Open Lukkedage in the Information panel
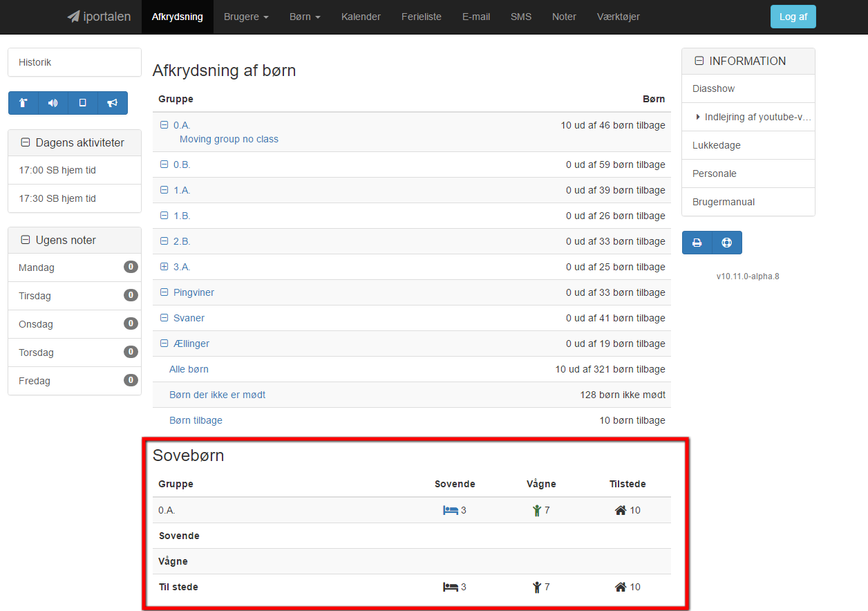Screen dimensions: 868x611 [748, 145]
